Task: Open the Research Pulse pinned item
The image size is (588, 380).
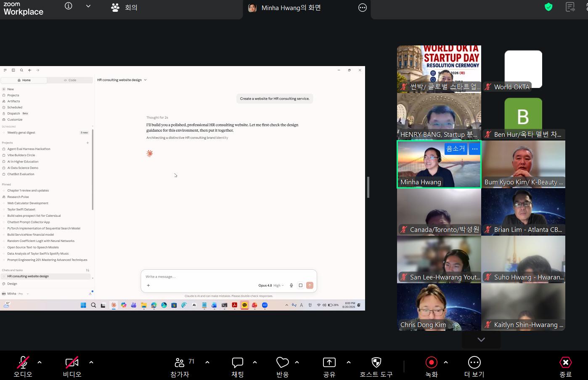Action: [x=18, y=197]
